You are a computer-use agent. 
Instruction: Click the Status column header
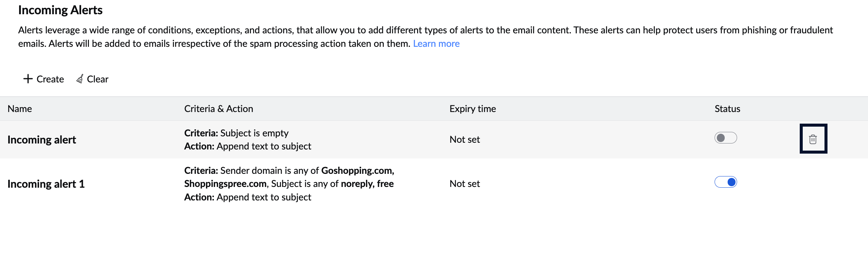pyautogui.click(x=727, y=109)
